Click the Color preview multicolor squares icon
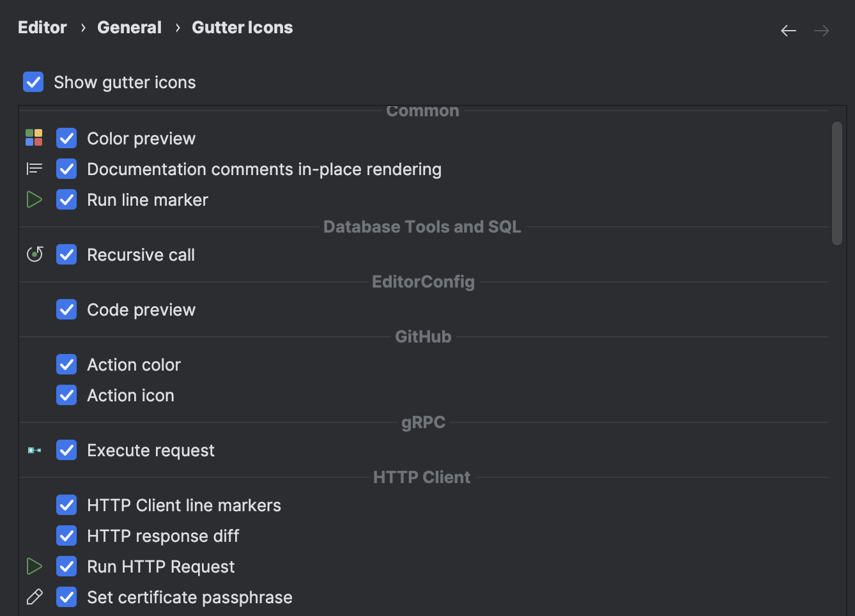Viewport: 855px width, 616px height. 34,137
